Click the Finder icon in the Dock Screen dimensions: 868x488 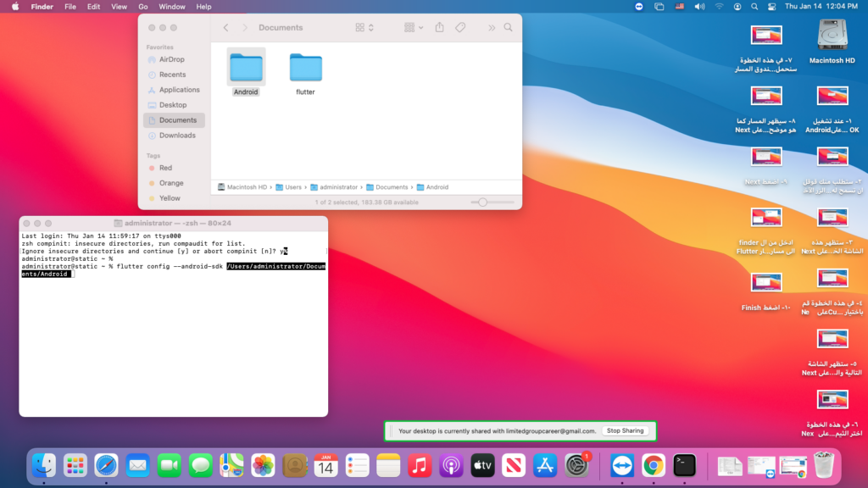pos(44,465)
